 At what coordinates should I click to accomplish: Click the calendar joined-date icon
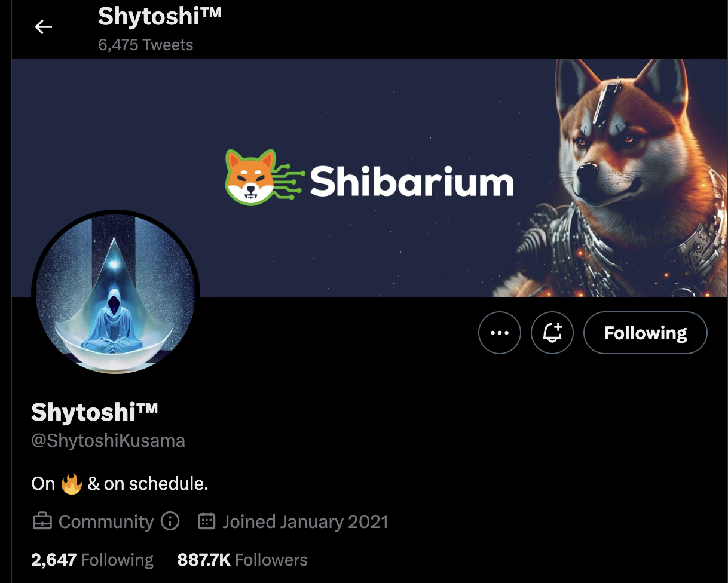coord(206,521)
